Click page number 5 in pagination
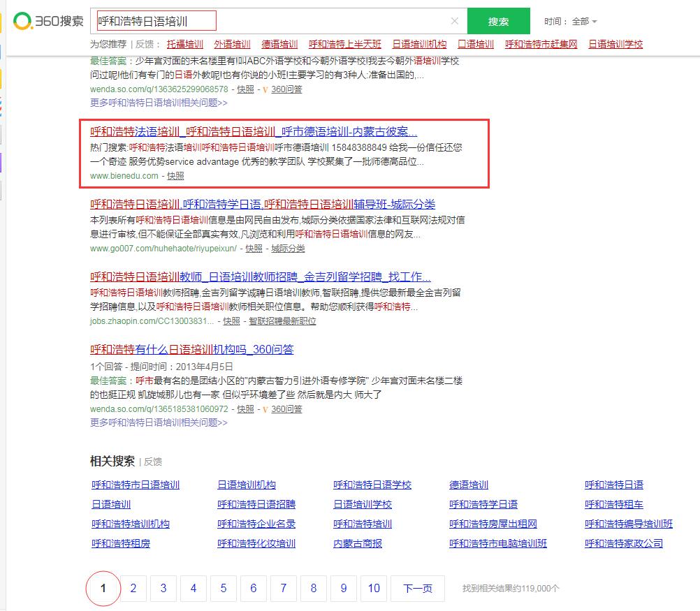This screenshot has width=700, height=611. 223,589
